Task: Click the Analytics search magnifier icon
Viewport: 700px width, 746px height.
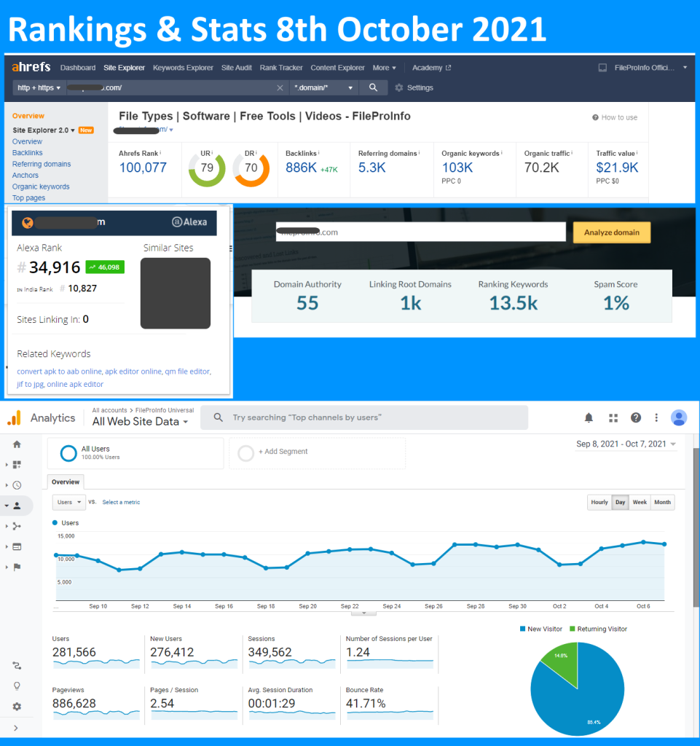Action: [219, 417]
